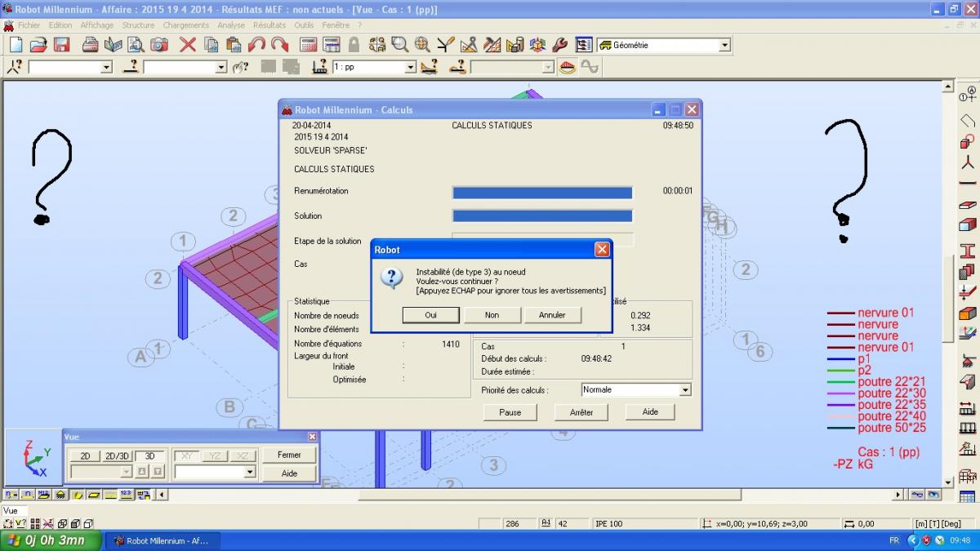Click the structural axes icon at right
The image size is (980, 551).
967,94
